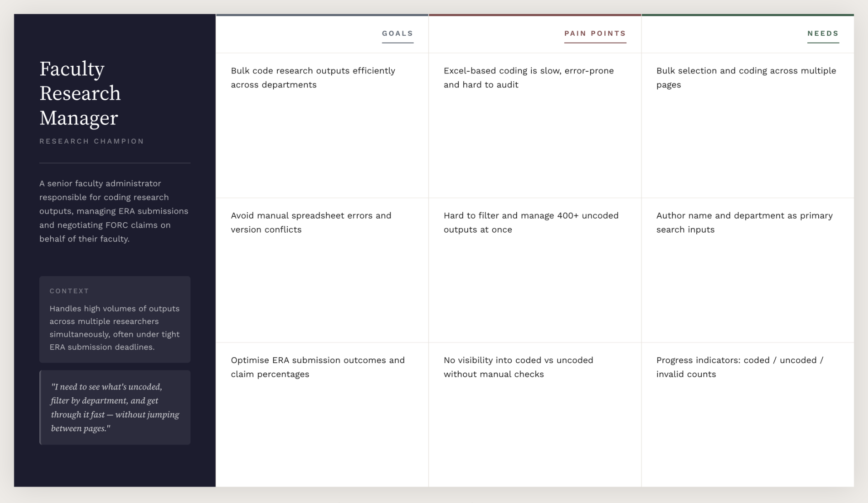The height and width of the screenshot is (503, 868).
Task: Click the 'I need to see what's uncoded' quote
Action: click(x=115, y=407)
